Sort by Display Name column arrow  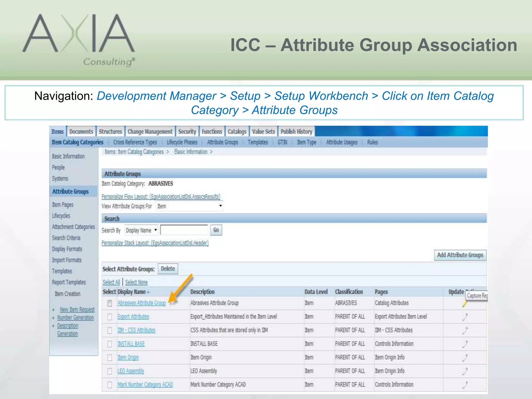click(148, 292)
